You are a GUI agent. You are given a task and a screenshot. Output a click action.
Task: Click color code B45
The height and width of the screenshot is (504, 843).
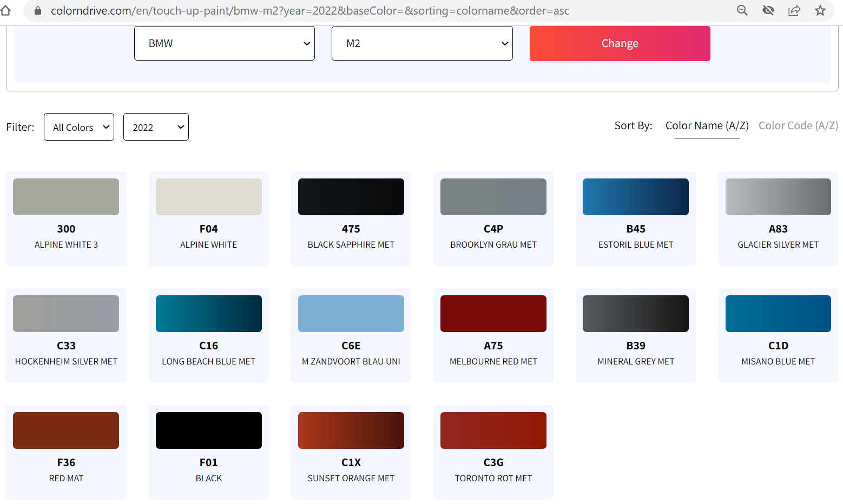636,229
